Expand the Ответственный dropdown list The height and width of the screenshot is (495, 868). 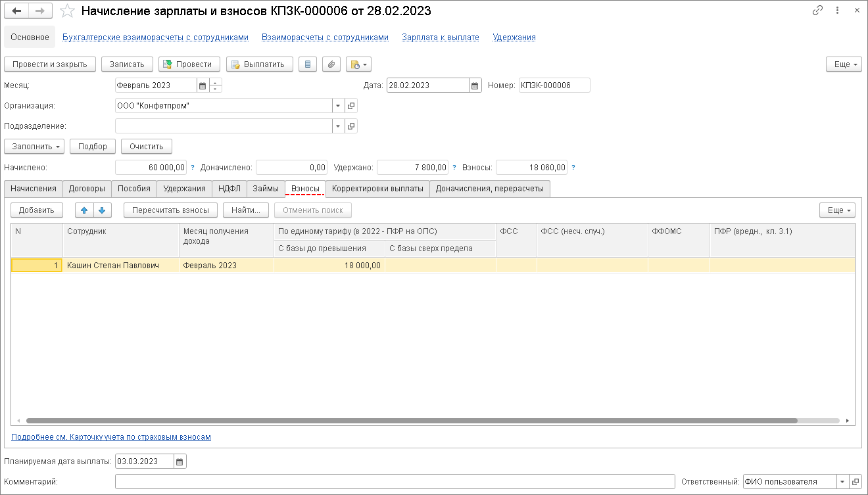(x=842, y=482)
